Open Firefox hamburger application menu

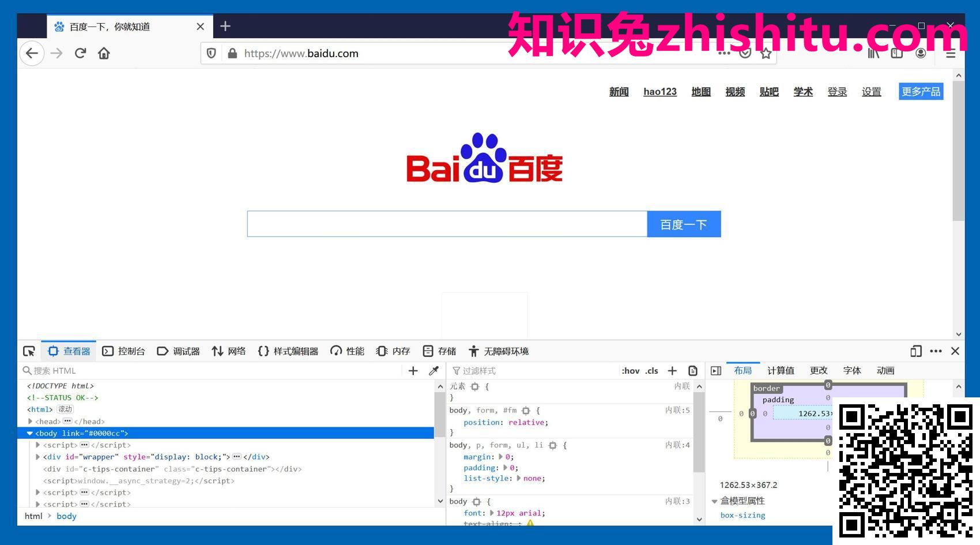click(951, 54)
